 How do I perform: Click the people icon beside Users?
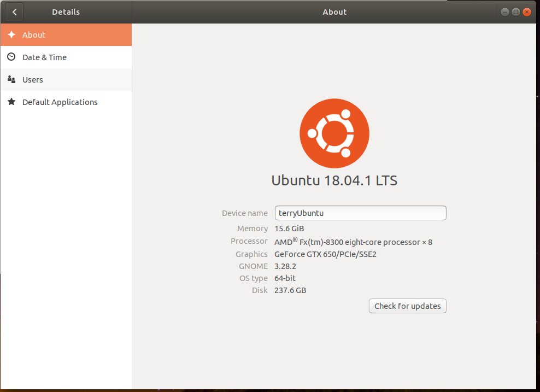pos(11,80)
